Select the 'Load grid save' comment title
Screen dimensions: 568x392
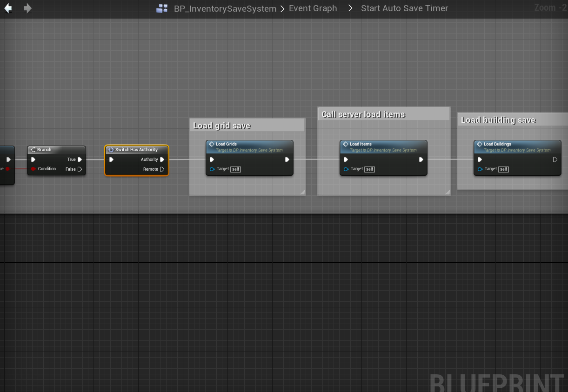tap(222, 126)
